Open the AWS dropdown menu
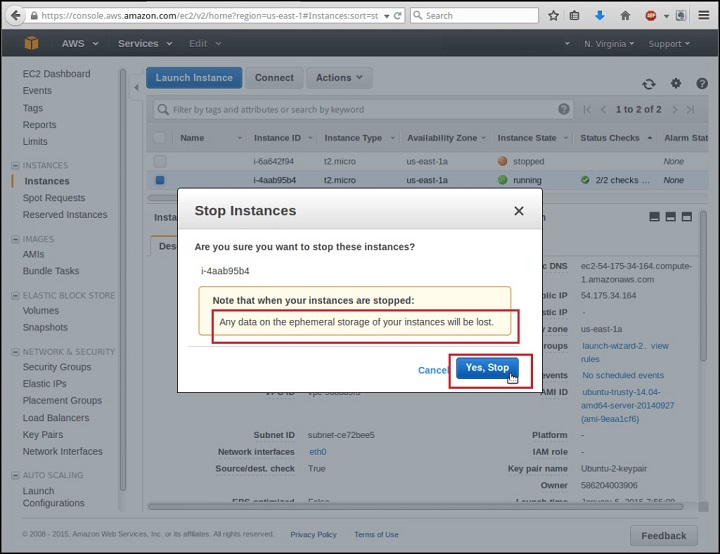This screenshot has height=554, width=720. (80, 44)
